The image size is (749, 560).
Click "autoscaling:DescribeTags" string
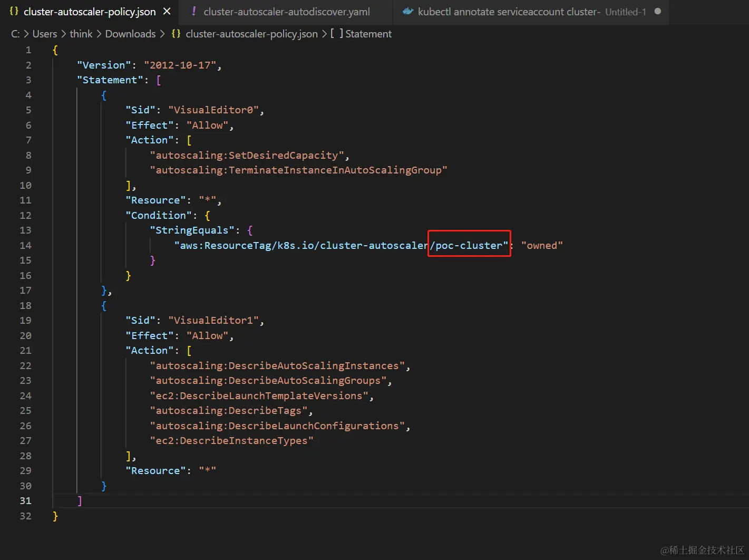[229, 411]
